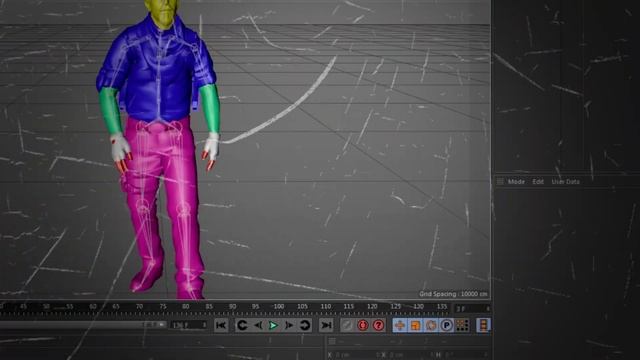640x360 pixels.
Task: Click the Coordinates panel grip icon
Action: click(332, 341)
